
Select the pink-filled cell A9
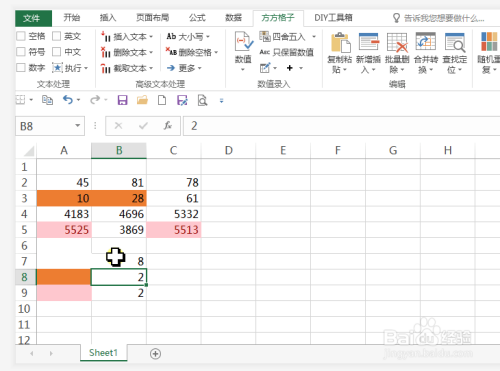[x=64, y=293]
